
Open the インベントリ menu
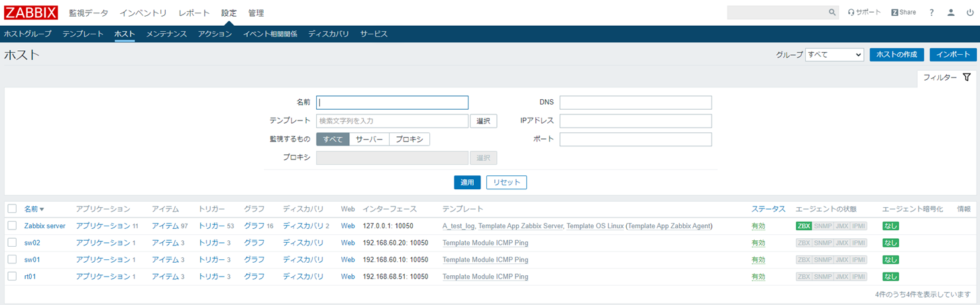point(143,13)
